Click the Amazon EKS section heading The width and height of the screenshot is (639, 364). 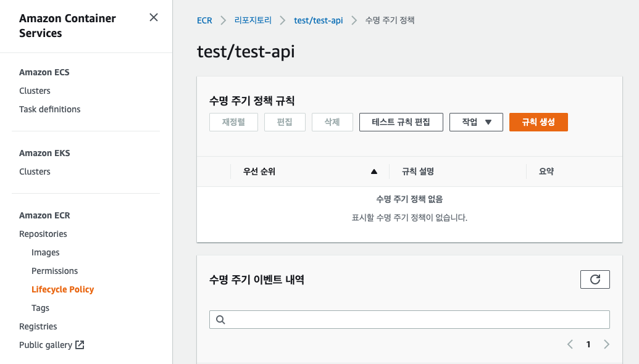[44, 153]
